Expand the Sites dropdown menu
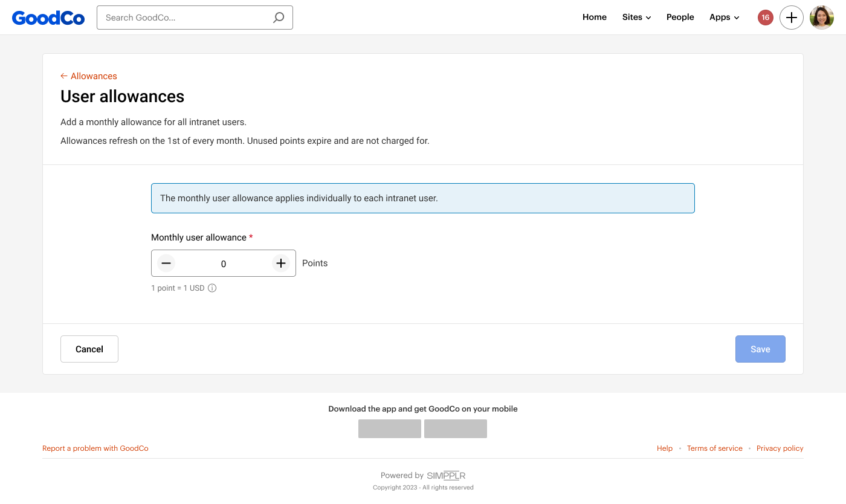The image size is (846, 504). click(636, 18)
